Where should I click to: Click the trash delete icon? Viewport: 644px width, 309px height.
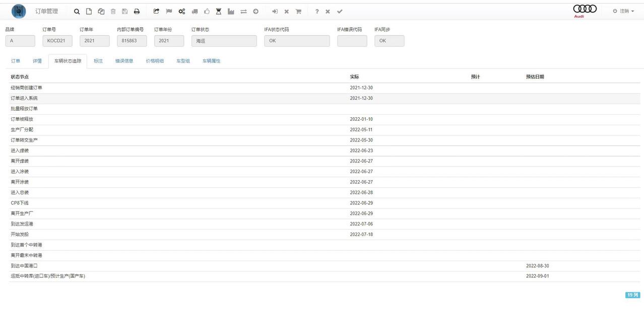113,11
